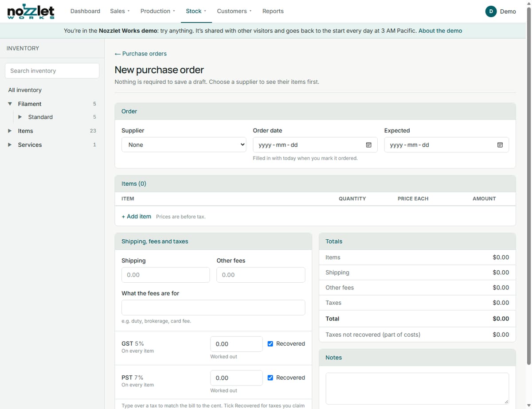532x409 pixels.
Task: Click the Order date input field
Action: (x=315, y=145)
